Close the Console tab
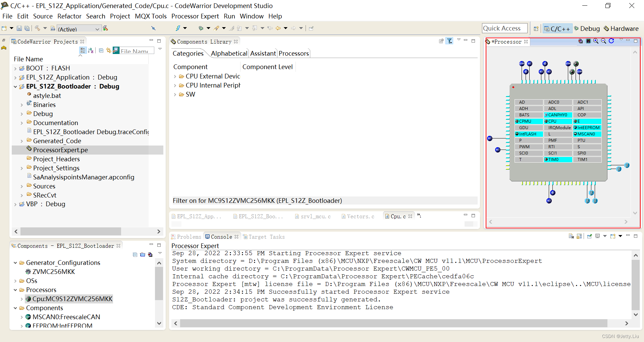This screenshot has width=644, height=342. (x=236, y=237)
